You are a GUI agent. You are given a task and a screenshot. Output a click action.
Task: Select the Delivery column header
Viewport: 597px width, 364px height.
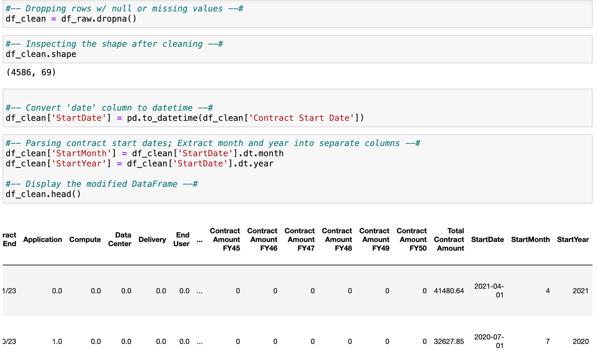(152, 240)
